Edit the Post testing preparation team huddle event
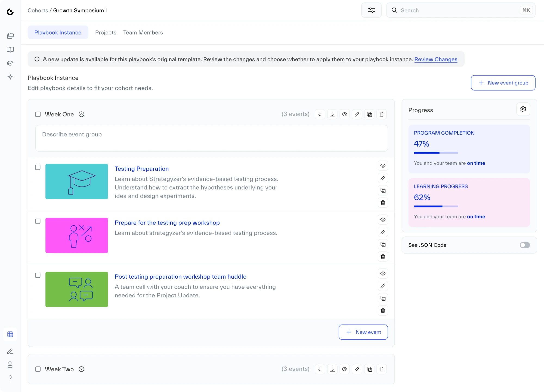 383,286
